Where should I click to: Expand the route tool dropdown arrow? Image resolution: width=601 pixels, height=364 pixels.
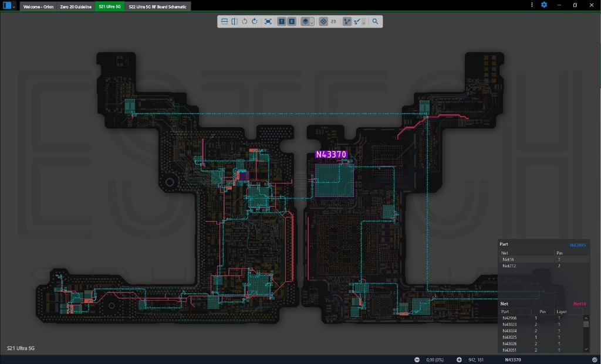[364, 23]
